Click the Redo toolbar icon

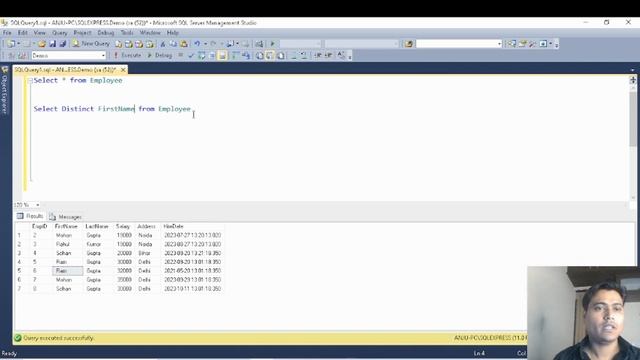point(213,44)
